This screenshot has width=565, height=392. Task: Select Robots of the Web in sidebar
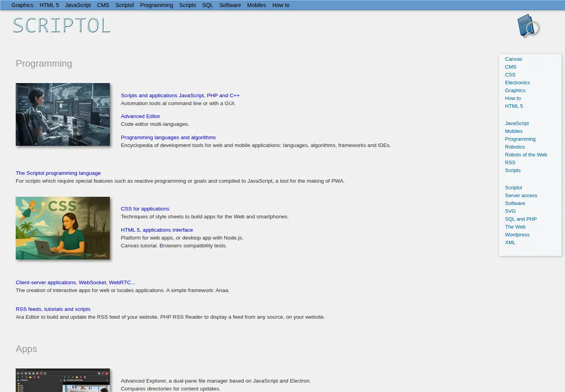coord(526,154)
